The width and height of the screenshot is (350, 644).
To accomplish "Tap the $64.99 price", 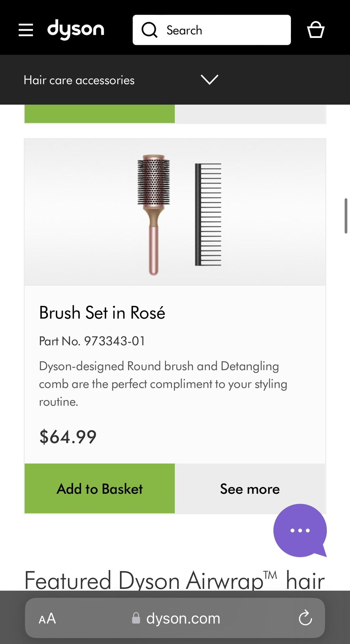I will tap(68, 437).
